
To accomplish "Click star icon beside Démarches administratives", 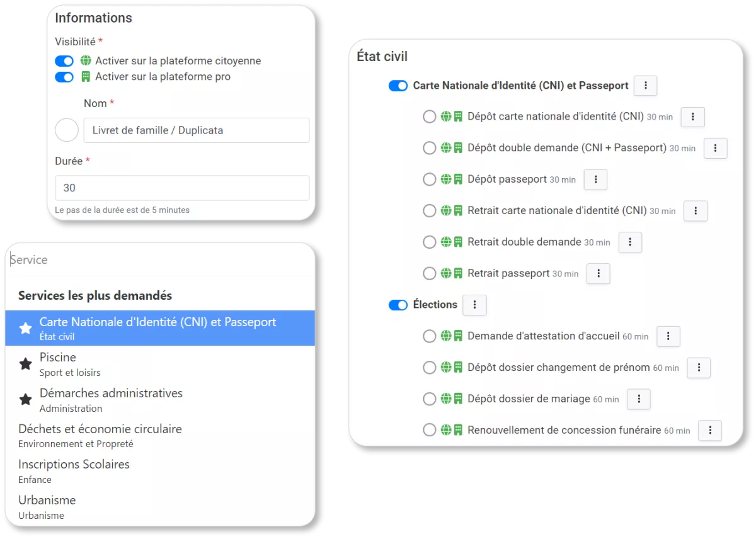I will click(25, 400).
